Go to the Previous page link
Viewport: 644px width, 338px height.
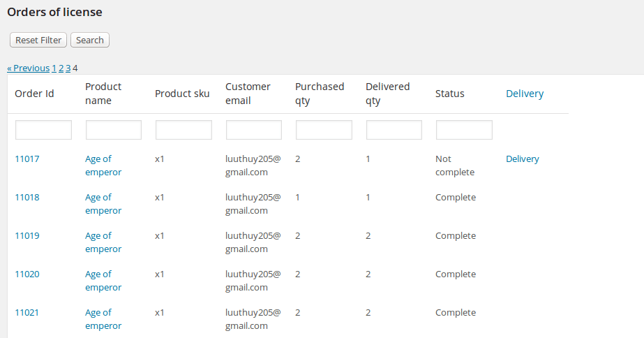[28, 68]
